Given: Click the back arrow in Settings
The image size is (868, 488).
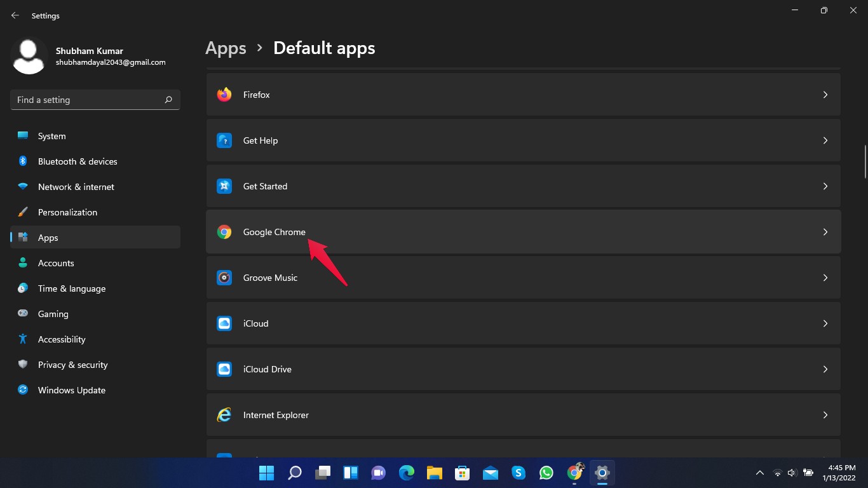Looking at the screenshot, I should click(x=15, y=15).
